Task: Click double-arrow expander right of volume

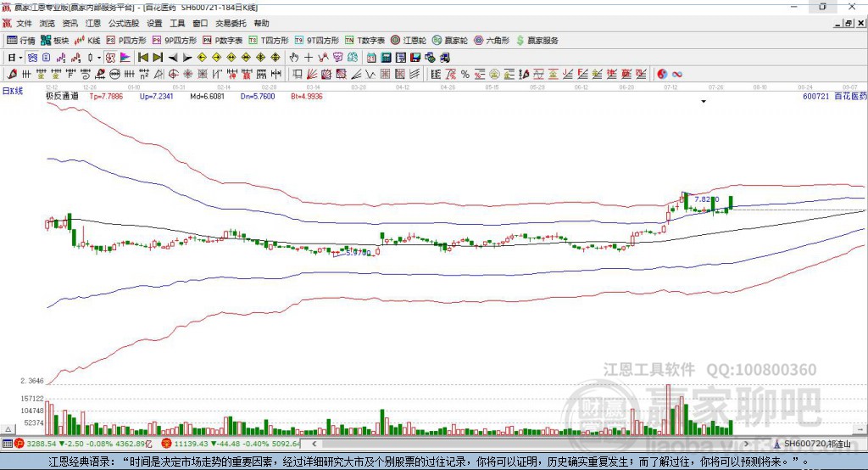Action: [x=860, y=429]
